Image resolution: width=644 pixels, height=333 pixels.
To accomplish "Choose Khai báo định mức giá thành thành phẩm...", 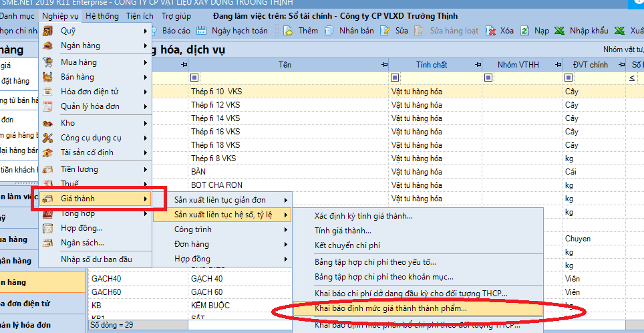I will click(x=418, y=308).
